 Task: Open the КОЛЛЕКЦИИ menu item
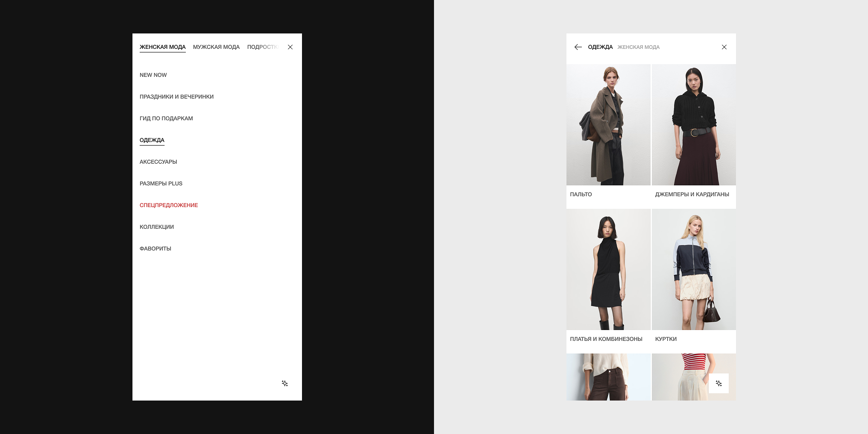[156, 227]
